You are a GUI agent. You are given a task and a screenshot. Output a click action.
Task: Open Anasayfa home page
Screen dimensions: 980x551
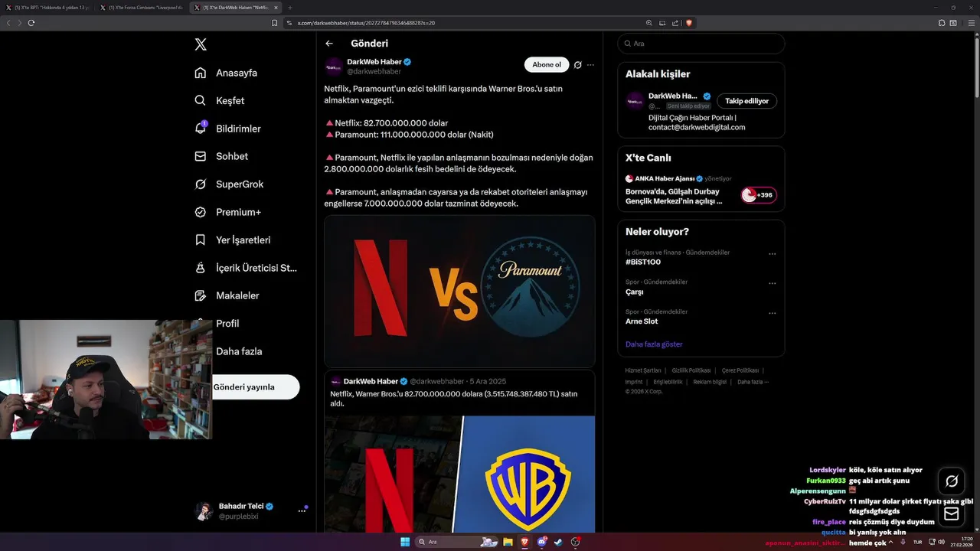pos(226,73)
